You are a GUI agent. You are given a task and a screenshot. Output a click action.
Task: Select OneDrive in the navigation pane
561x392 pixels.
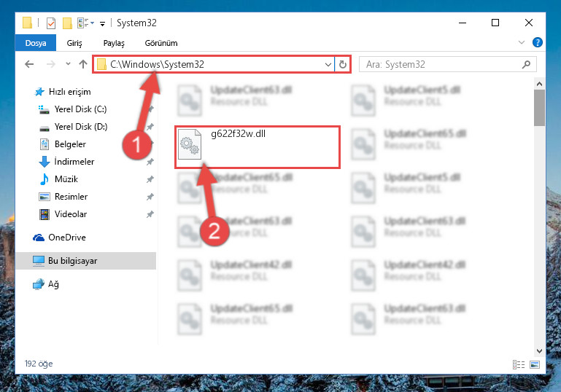click(59, 238)
